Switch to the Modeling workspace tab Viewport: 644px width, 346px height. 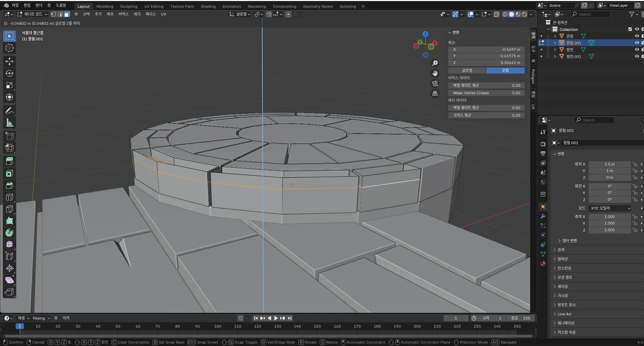tap(105, 6)
